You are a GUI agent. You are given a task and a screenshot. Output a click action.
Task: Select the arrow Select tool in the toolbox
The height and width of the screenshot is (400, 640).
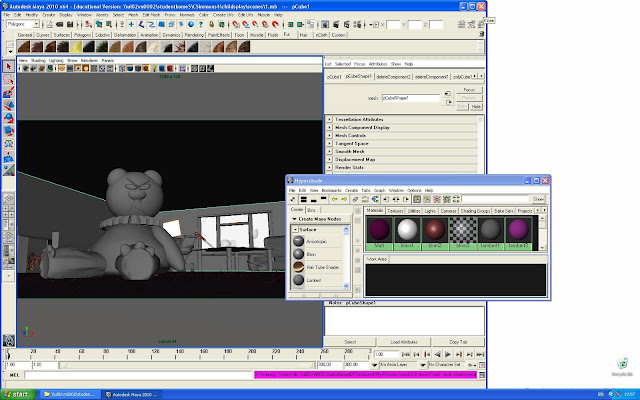pyautogui.click(x=9, y=67)
